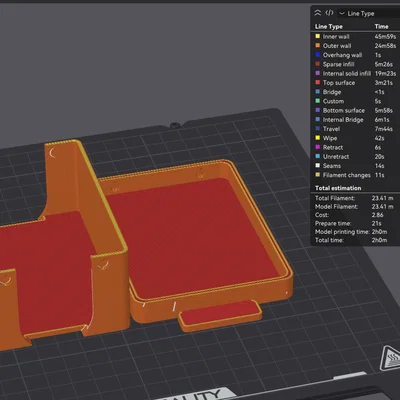Toggle Outer wall orange swatch visibility
Screen dimensions: 400x400
tap(318, 45)
